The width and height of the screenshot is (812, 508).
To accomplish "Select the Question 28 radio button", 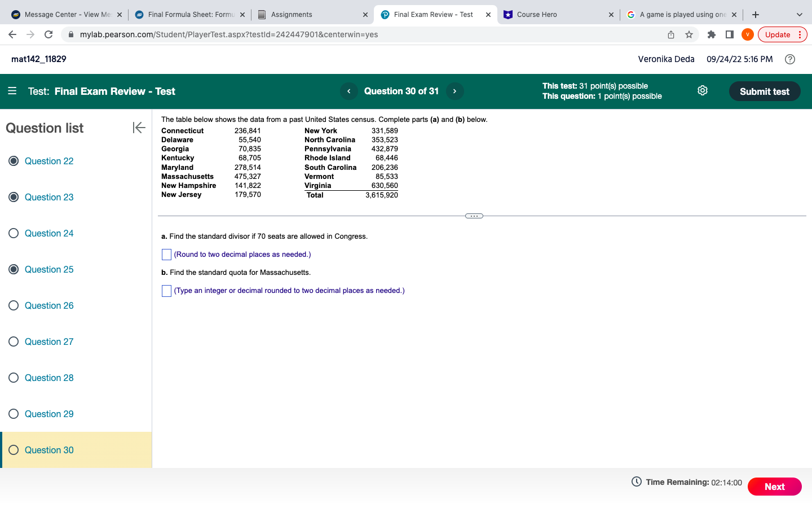I will (x=14, y=378).
